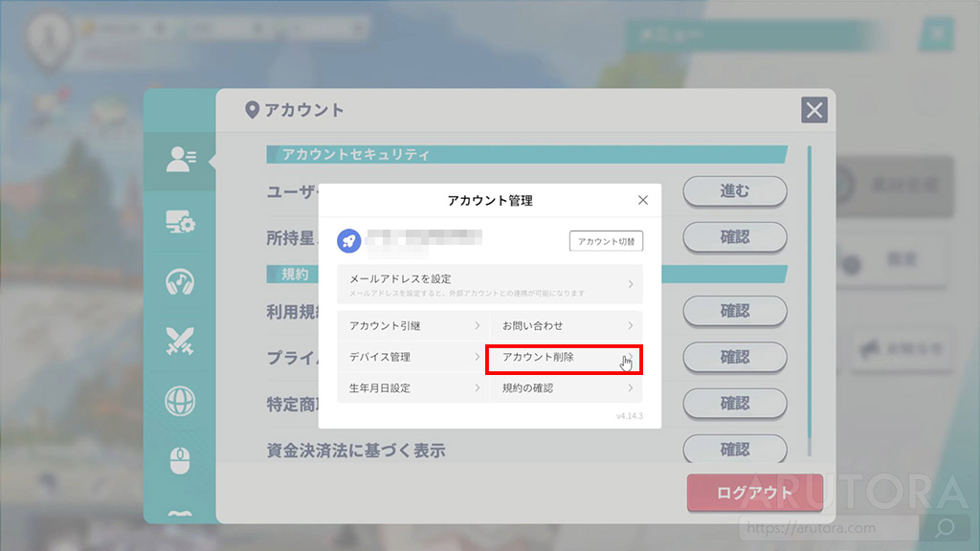
Task: Click the account panel vertical scrollbar
Action: pyautogui.click(x=810, y=297)
